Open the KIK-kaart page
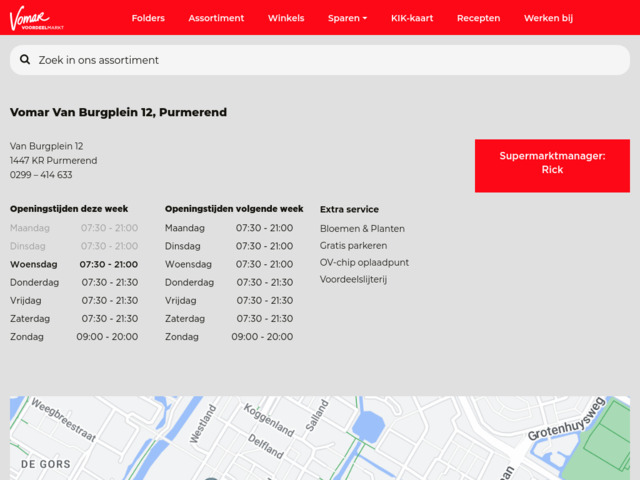The width and height of the screenshot is (640, 480). click(412, 18)
